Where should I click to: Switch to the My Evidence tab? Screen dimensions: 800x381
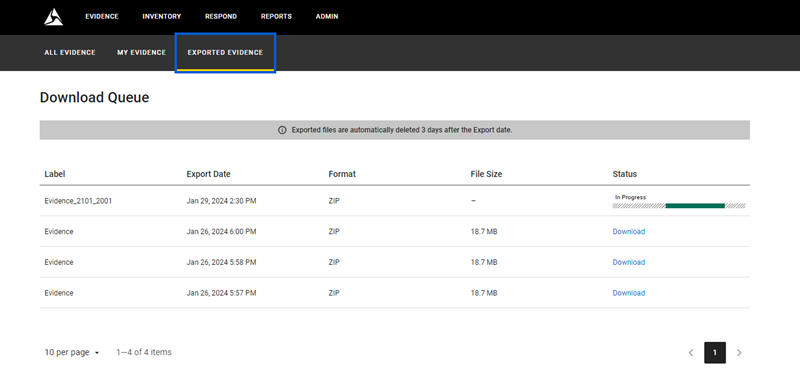(141, 53)
